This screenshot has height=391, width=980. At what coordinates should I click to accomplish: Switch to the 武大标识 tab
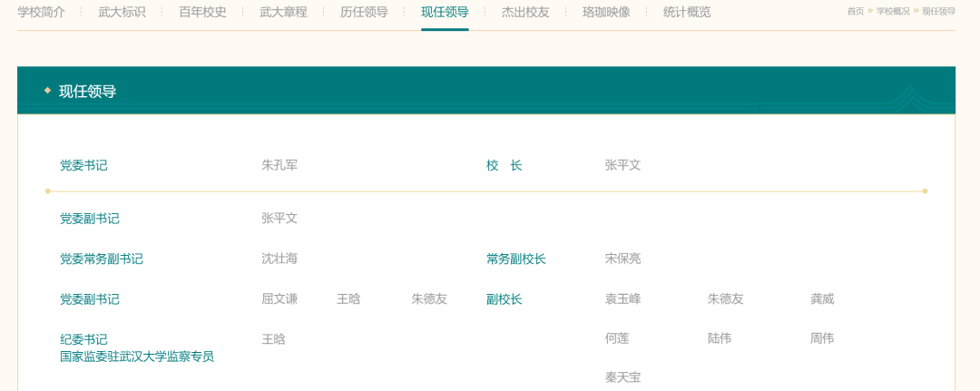tap(122, 12)
